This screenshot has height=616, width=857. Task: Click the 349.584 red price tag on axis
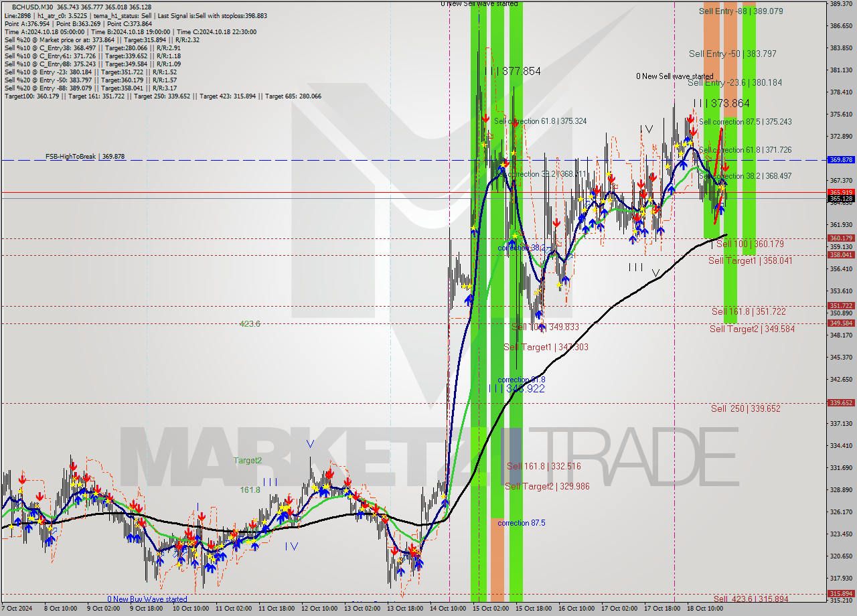[x=841, y=323]
